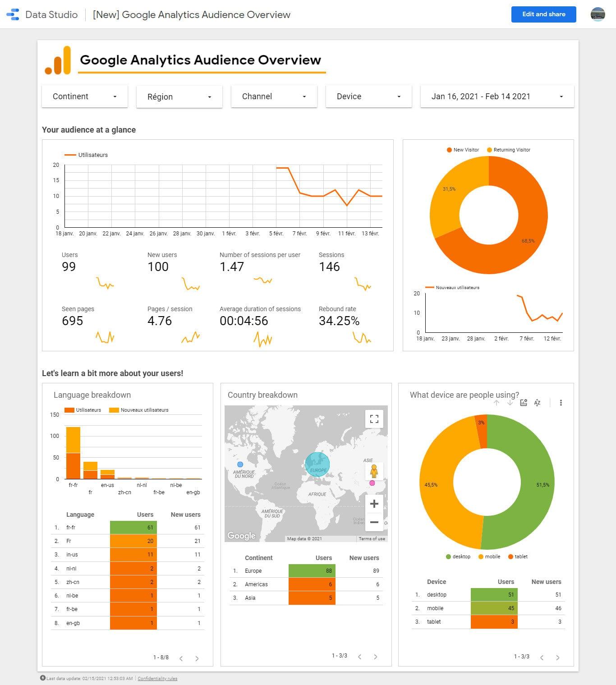Click the Google Analytics logo icon

point(58,60)
